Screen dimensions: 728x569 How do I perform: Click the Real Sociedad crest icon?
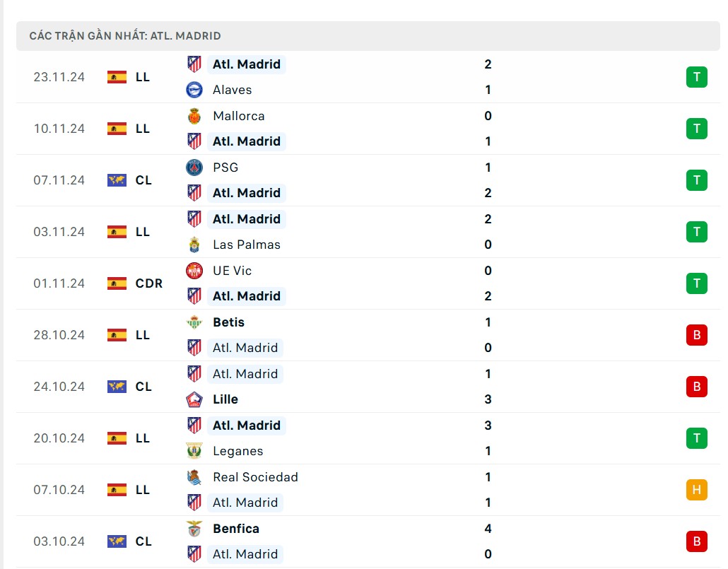194,477
